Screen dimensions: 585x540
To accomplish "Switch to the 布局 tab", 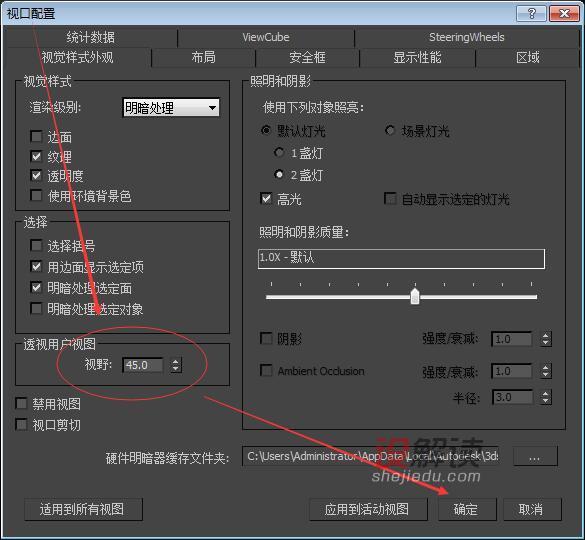I will 203,57.
